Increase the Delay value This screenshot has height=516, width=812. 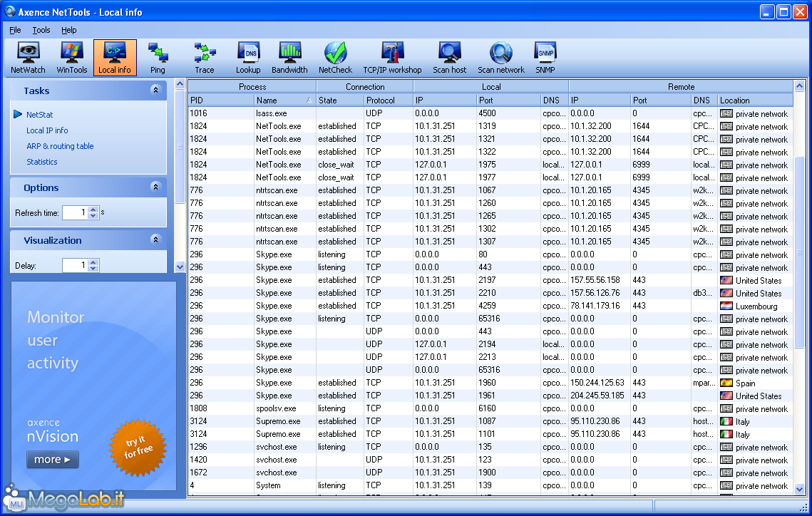point(93,262)
